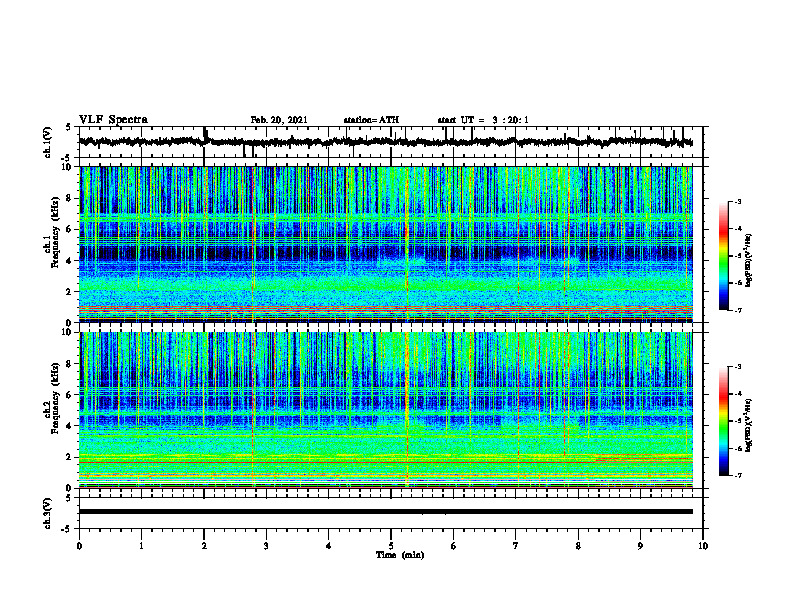This screenshot has height=612, width=792.
Task: Click the "VLF Spectra" plot title
Action: [113, 120]
